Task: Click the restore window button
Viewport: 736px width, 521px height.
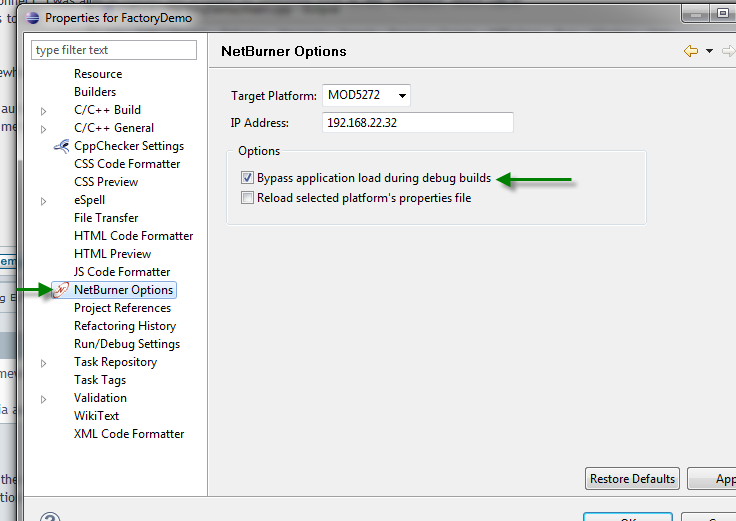Action: [722, 13]
